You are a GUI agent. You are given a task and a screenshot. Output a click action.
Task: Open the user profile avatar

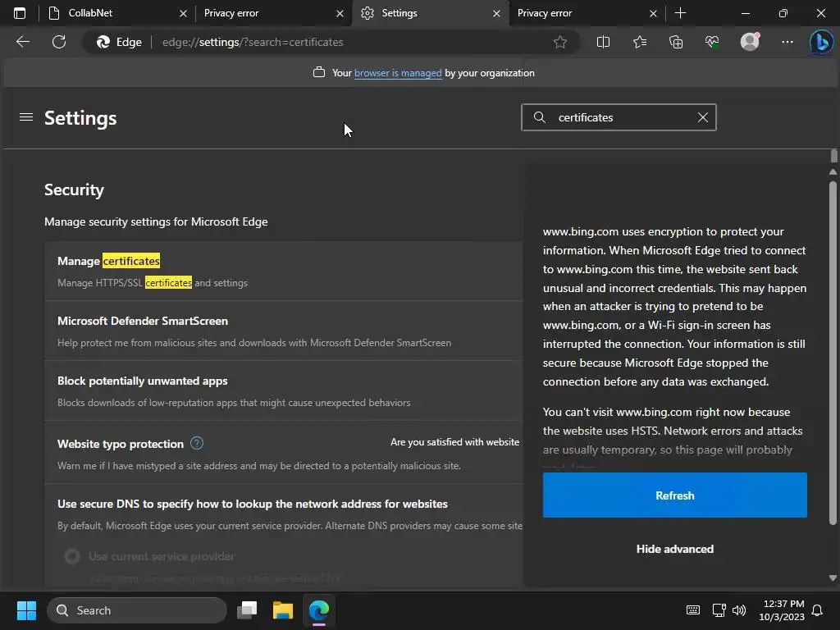pos(750,42)
